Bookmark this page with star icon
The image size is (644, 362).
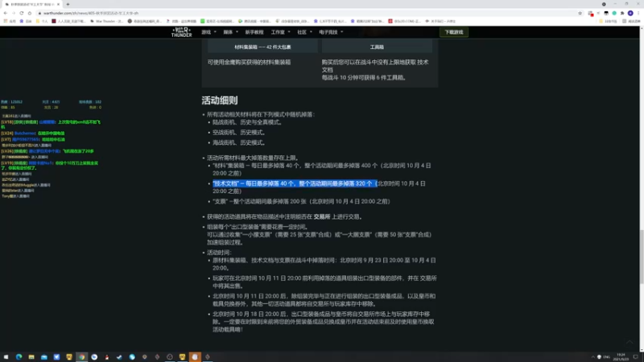click(580, 13)
